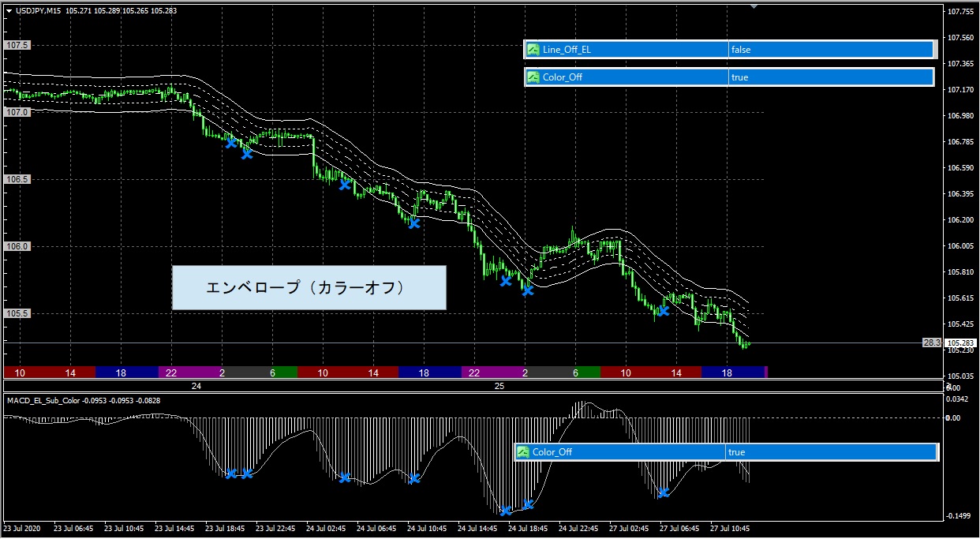
Task: Click the 105.615 value on price scale
Action: (961, 298)
